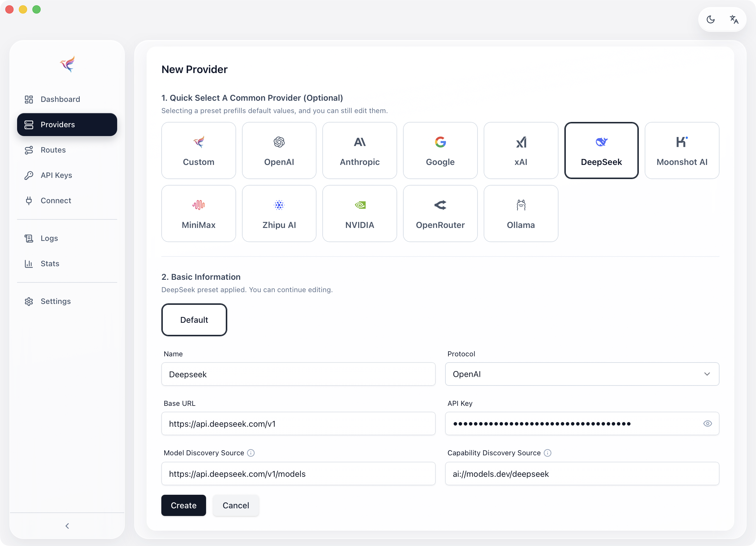Image resolution: width=756 pixels, height=546 pixels.
Task: Reveal API key with eye icon
Action: pyautogui.click(x=707, y=423)
